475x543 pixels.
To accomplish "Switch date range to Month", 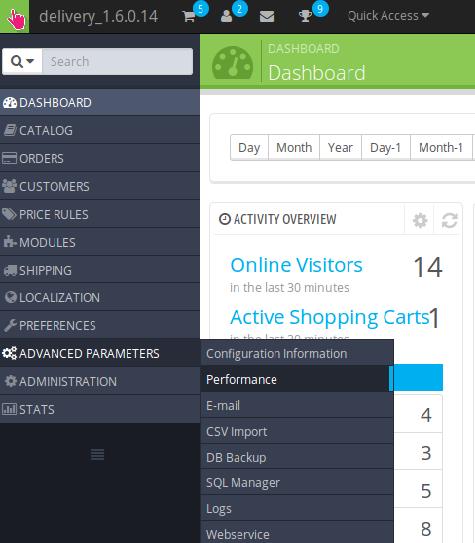I will pos(294,148).
